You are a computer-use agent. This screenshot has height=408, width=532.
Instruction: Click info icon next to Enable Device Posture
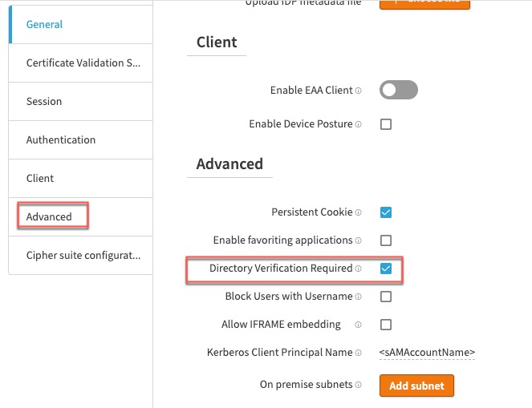pyautogui.click(x=358, y=125)
